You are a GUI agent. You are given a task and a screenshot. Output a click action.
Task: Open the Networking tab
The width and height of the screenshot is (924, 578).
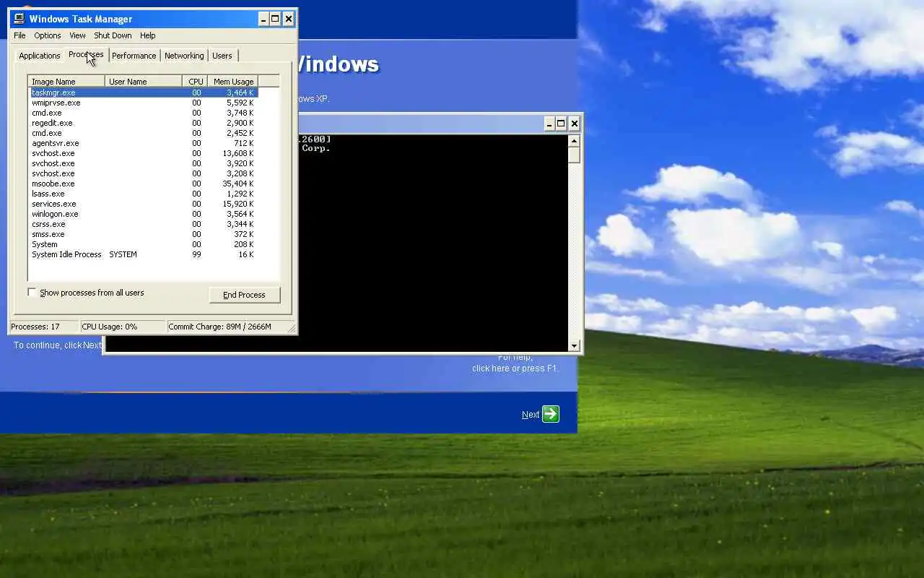pos(184,56)
